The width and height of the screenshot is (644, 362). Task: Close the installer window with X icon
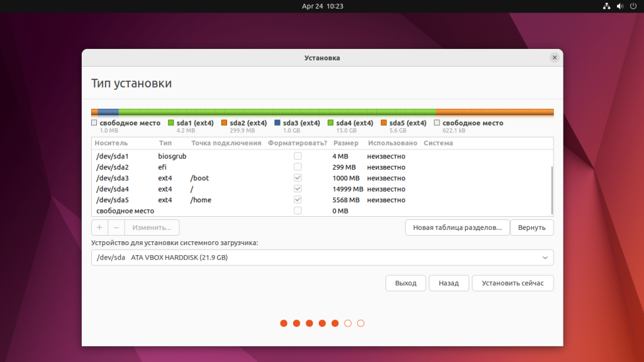click(554, 57)
